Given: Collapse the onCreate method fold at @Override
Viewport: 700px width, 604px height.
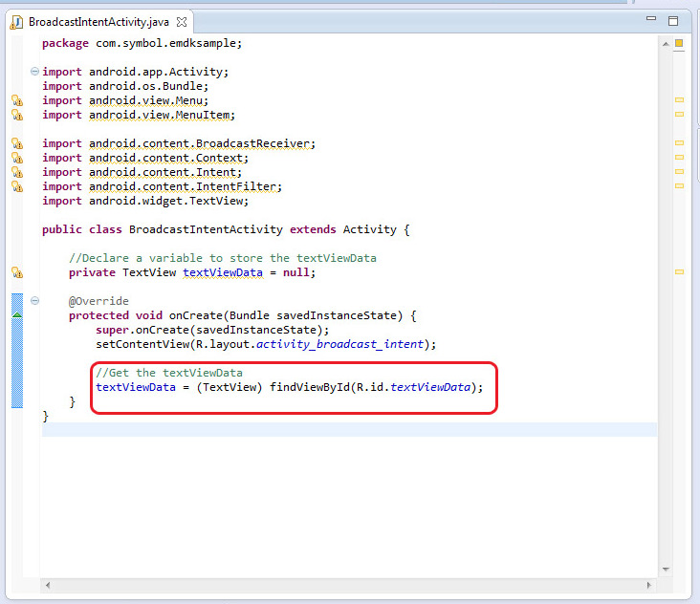Looking at the screenshot, I should 35,301.
